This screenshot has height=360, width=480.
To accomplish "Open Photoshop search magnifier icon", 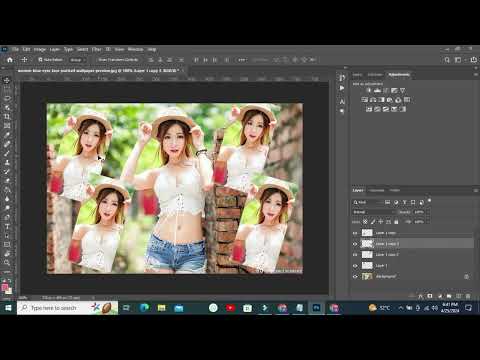I will 447,60.
